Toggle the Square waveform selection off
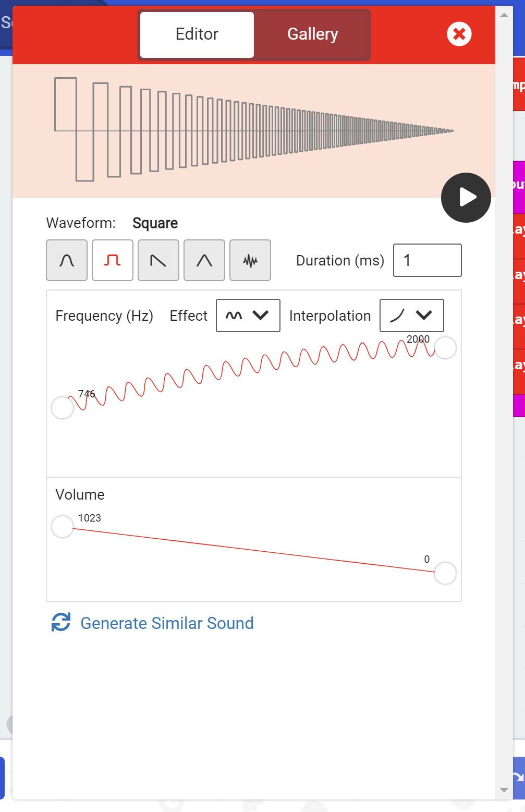 tap(112, 260)
